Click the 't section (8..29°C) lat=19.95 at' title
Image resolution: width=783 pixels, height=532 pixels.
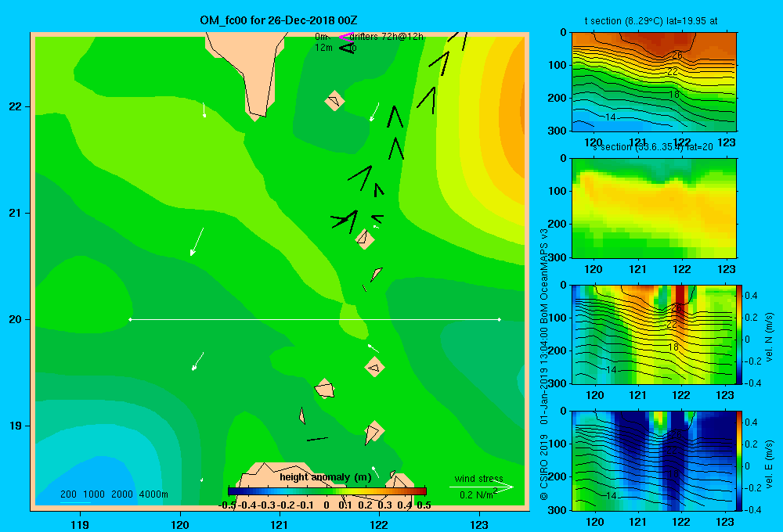[651, 21]
